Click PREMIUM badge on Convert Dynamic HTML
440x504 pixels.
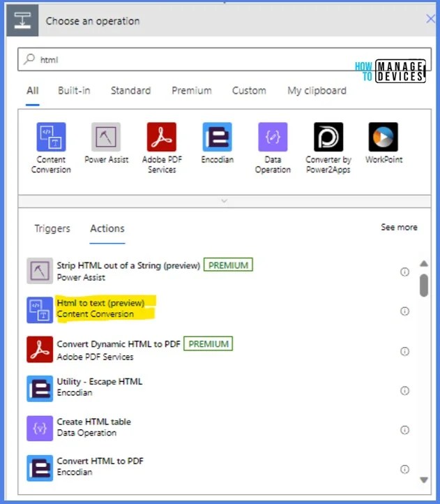tap(208, 344)
